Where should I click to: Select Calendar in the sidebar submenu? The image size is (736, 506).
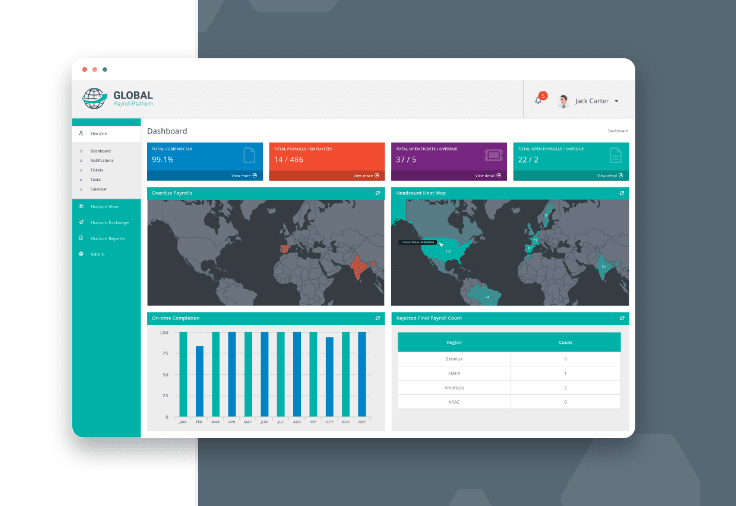(x=98, y=188)
